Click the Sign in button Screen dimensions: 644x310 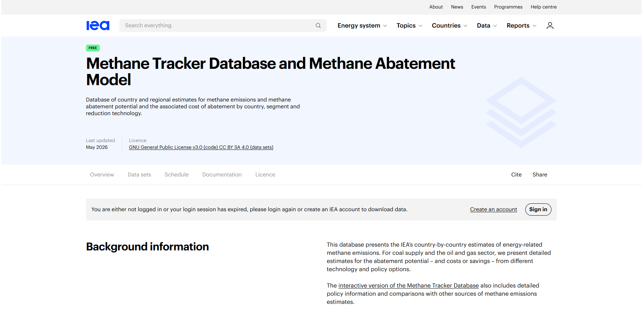pos(538,210)
